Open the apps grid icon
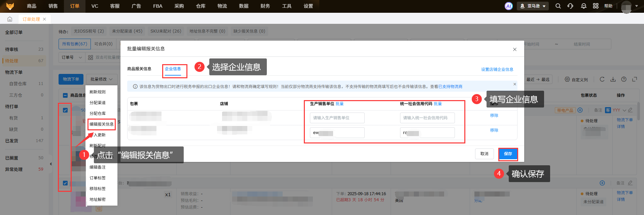Viewport: 644px width, 215px height. [596, 6]
